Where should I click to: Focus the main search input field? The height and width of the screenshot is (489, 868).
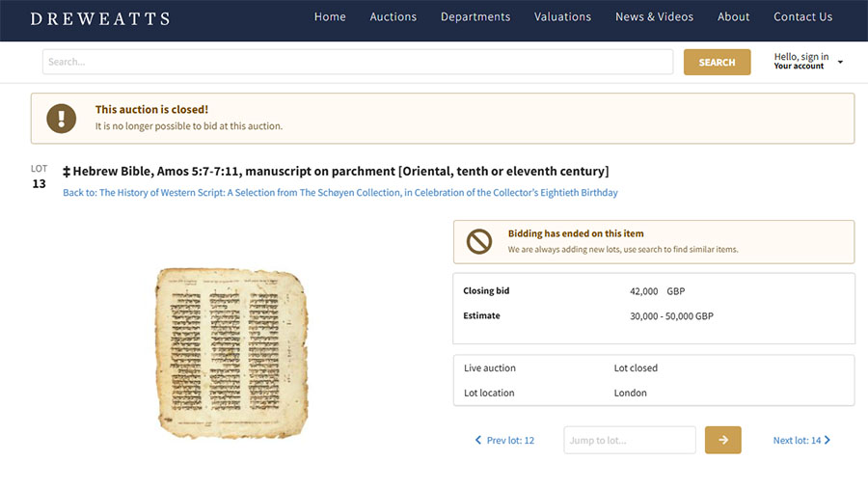(x=357, y=62)
